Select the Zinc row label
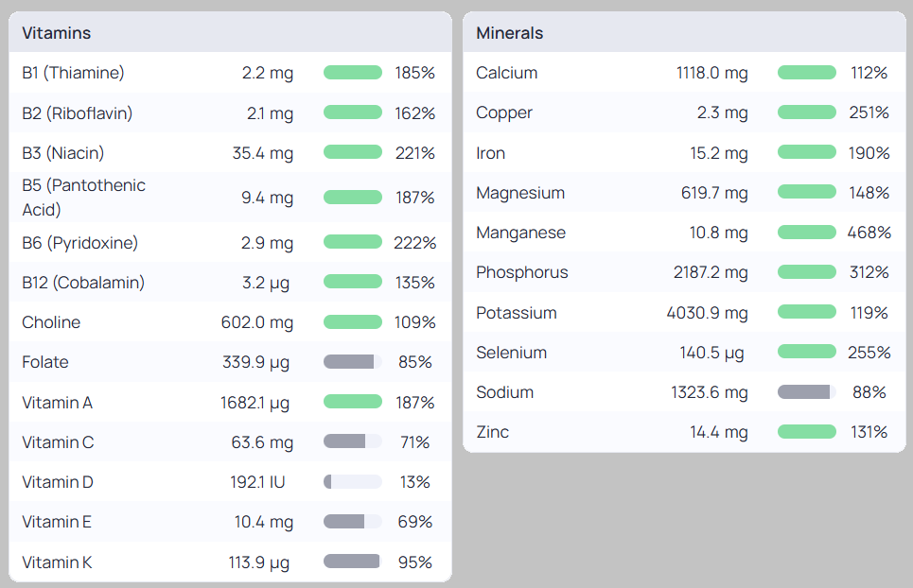This screenshot has width=913, height=588. pos(493,432)
